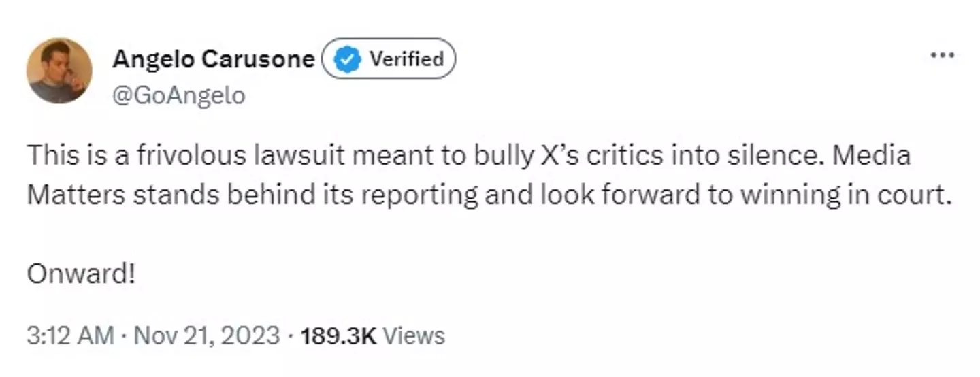Click the blue verified checkmark icon
980x377 pixels.
tap(349, 60)
